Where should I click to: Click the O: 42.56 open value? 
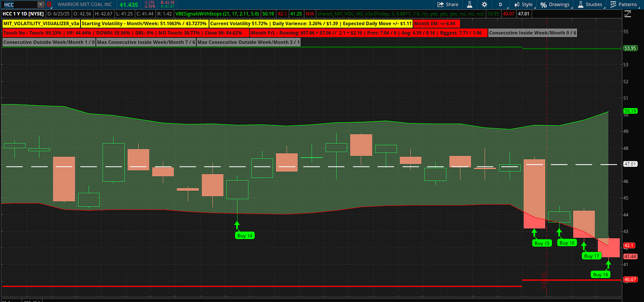[x=83, y=14]
